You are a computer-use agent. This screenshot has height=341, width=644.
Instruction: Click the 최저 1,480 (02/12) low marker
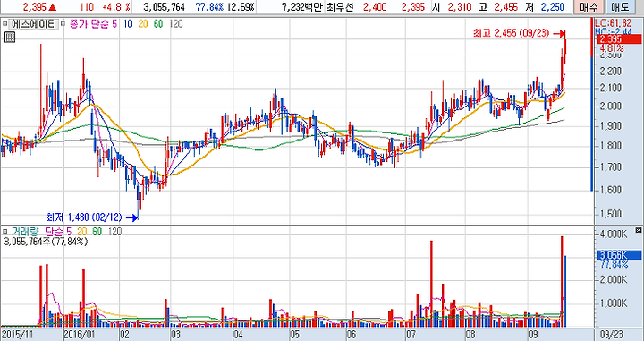[x=92, y=217]
